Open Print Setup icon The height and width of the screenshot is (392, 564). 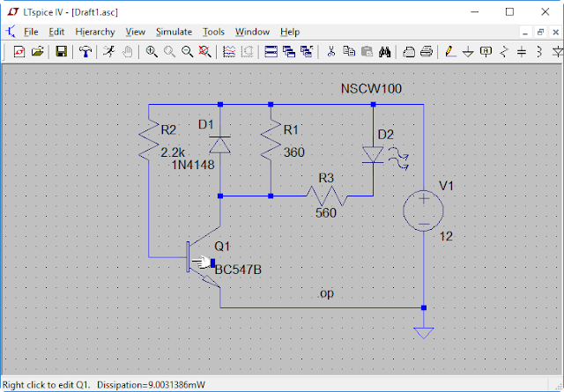pyautogui.click(x=409, y=52)
